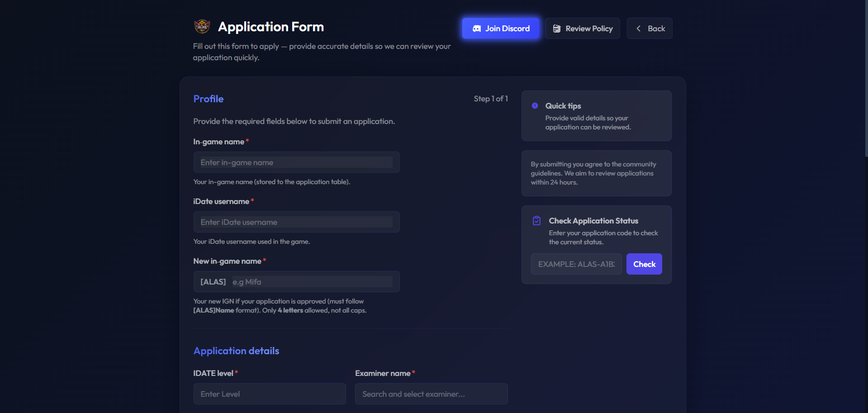Click the policy document icon
868x413 pixels.
(x=557, y=28)
